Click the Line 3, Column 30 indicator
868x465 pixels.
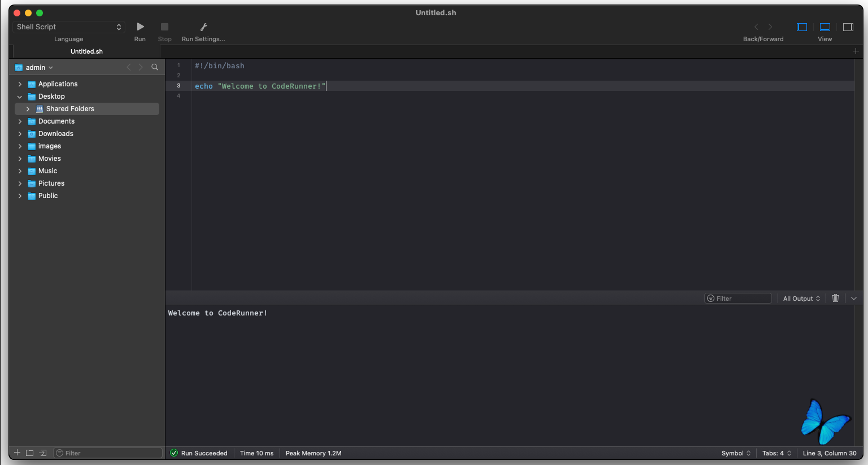(x=830, y=453)
